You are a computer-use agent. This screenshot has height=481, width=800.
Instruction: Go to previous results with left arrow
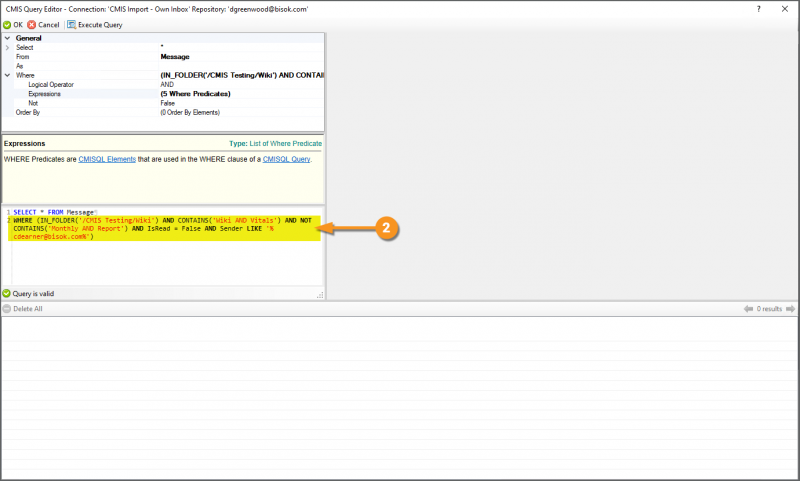click(x=748, y=309)
